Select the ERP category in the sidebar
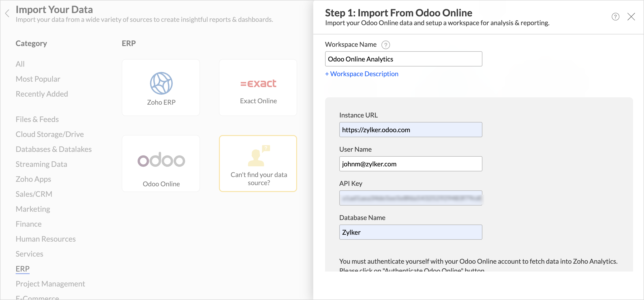Screen dimensions: 644x300 click(23, 269)
